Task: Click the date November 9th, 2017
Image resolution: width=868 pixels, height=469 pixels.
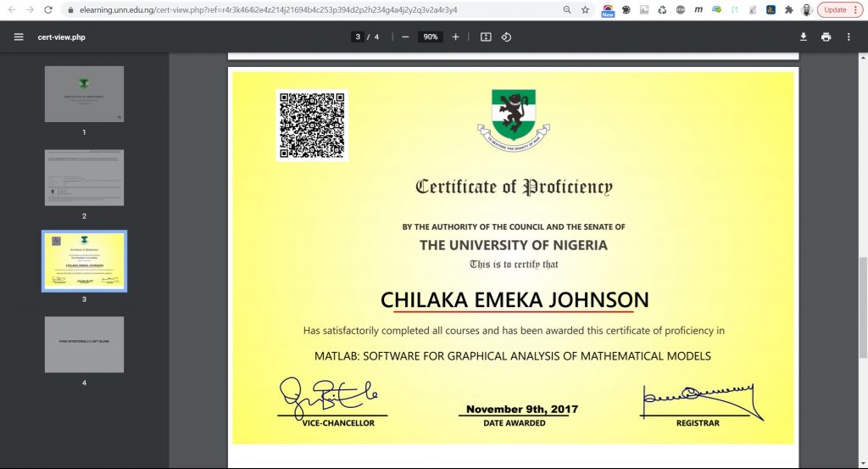Action: click(522, 409)
